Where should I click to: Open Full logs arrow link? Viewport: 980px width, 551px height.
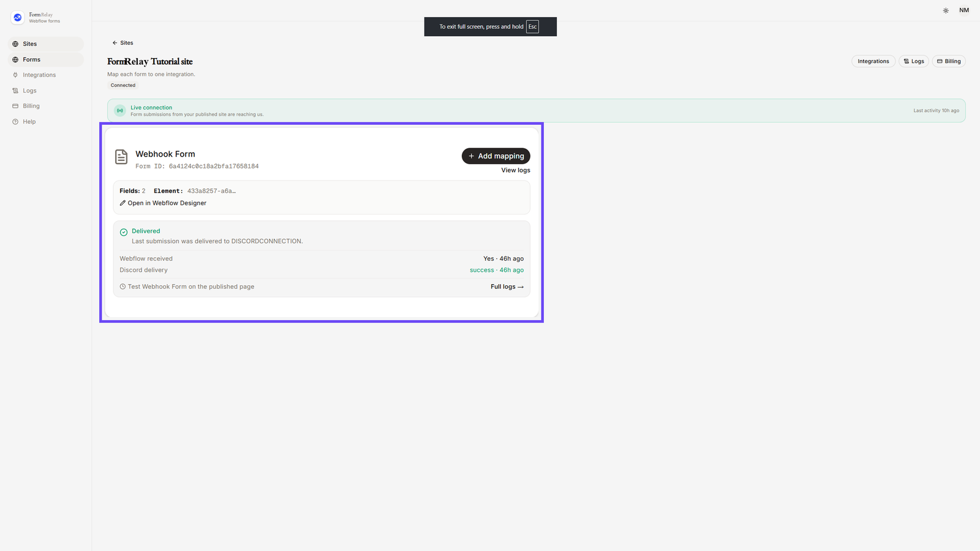pyautogui.click(x=507, y=287)
